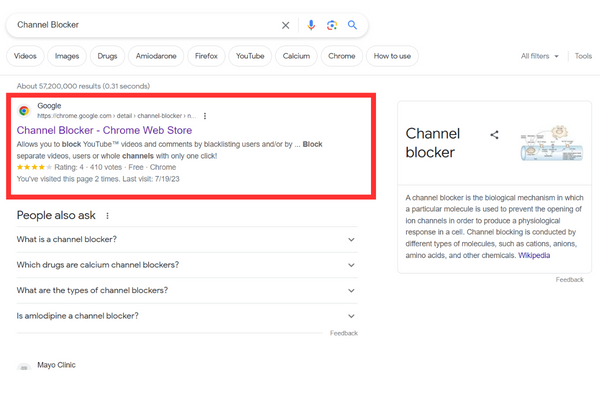Screen dimensions: 600x400
Task: Select the Chrome filter chip
Action: click(342, 56)
